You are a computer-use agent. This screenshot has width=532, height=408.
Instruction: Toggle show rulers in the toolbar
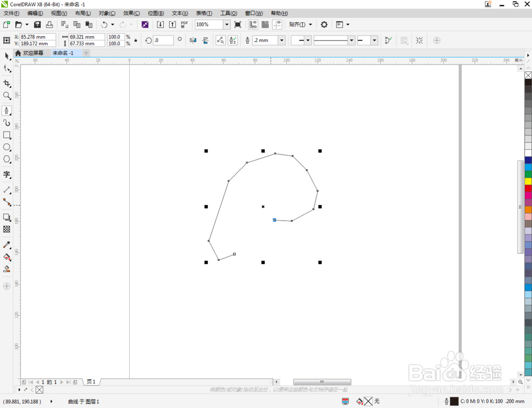click(x=253, y=25)
